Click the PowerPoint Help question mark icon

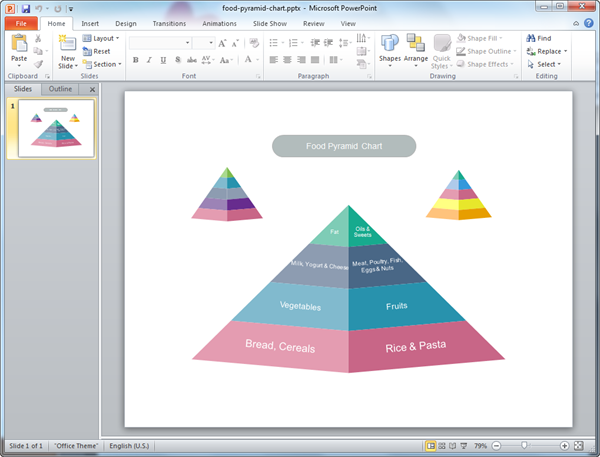click(589, 23)
